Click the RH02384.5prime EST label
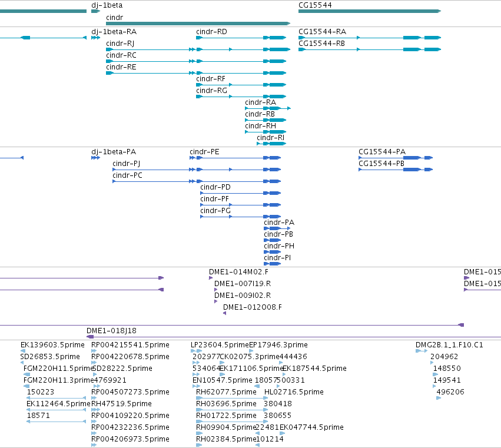 click(x=226, y=439)
